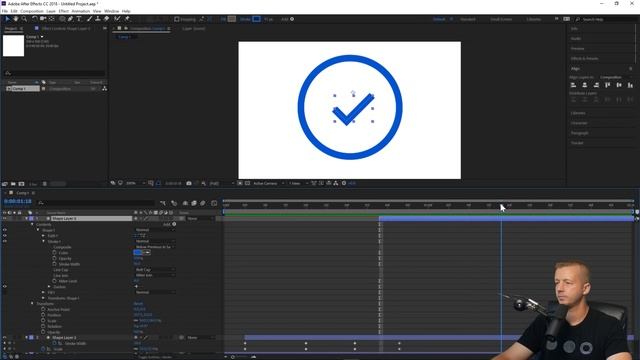This screenshot has height=360, width=640.
Task: Open the Layer menu
Action: point(51,11)
